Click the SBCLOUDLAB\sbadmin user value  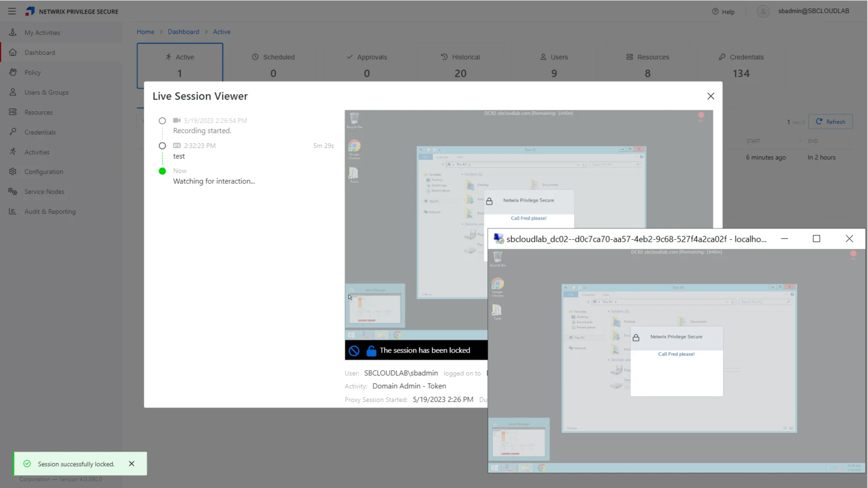tap(401, 373)
